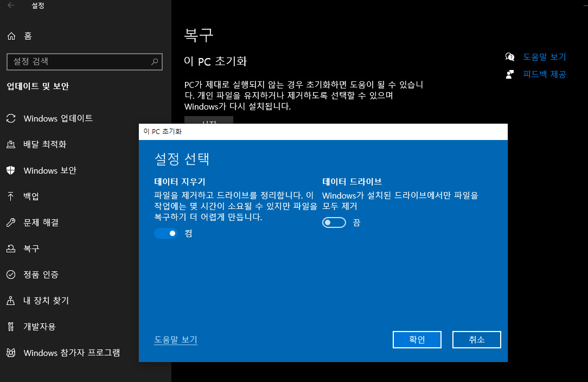Select Windows 참가자 프로그램 icon
Screen dimensions: 588x382
point(11,353)
